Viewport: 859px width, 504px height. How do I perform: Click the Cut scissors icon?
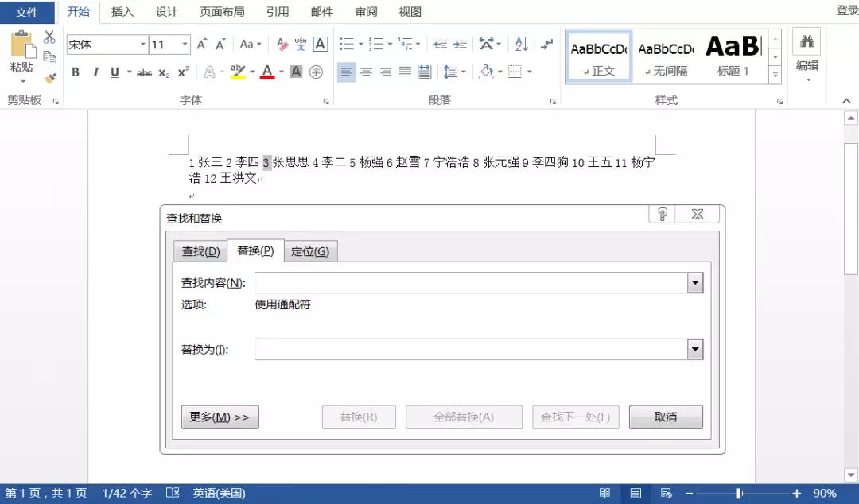[x=49, y=37]
